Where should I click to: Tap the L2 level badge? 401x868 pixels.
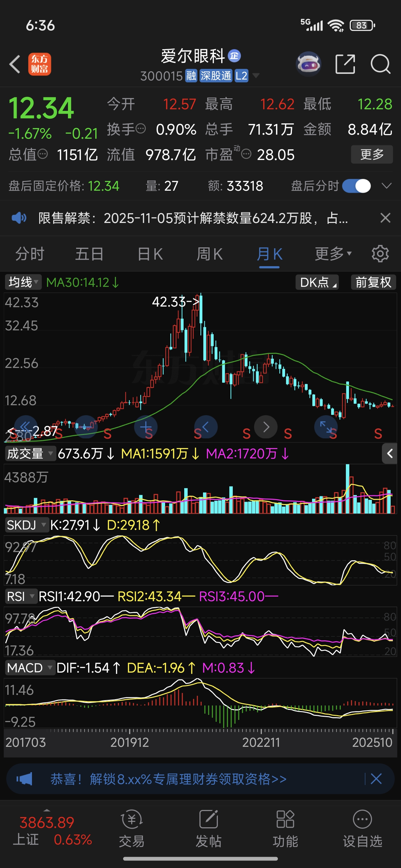pos(241,76)
